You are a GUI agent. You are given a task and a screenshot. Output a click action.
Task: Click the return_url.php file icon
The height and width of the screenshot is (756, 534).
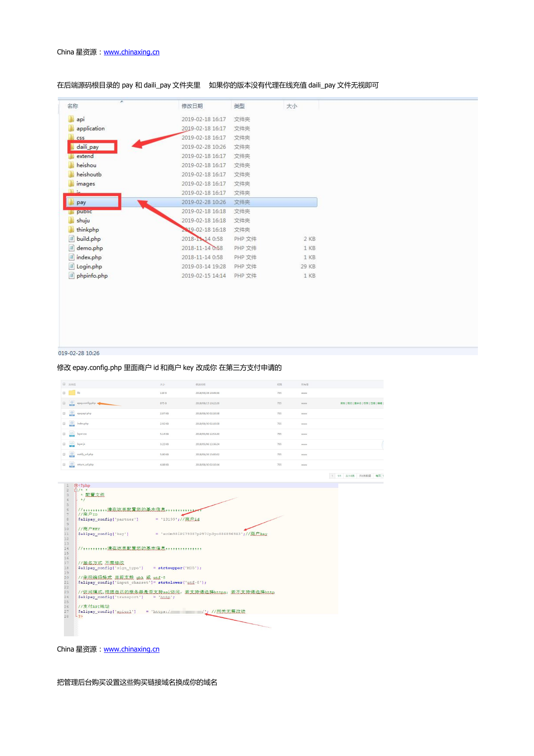[x=72, y=464]
